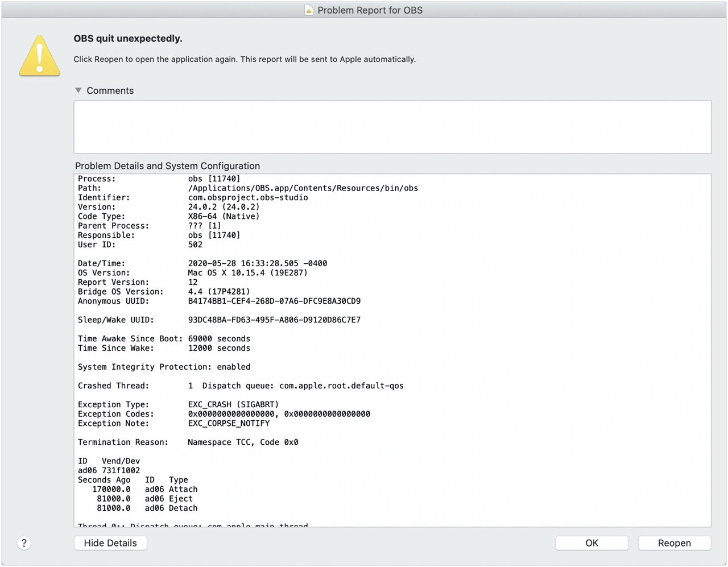728x567 pixels.
Task: Select the System Integrity Protection line
Action: [x=164, y=367]
